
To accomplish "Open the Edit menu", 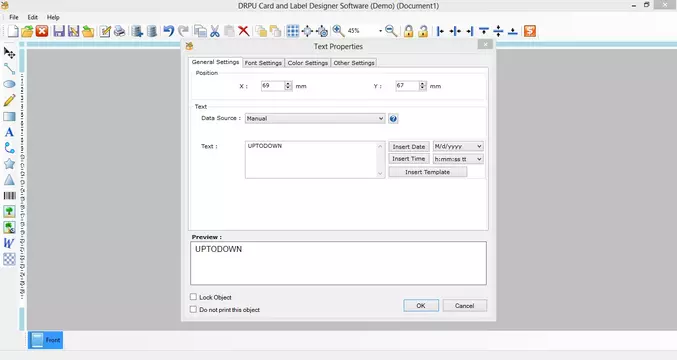I will 32,17.
